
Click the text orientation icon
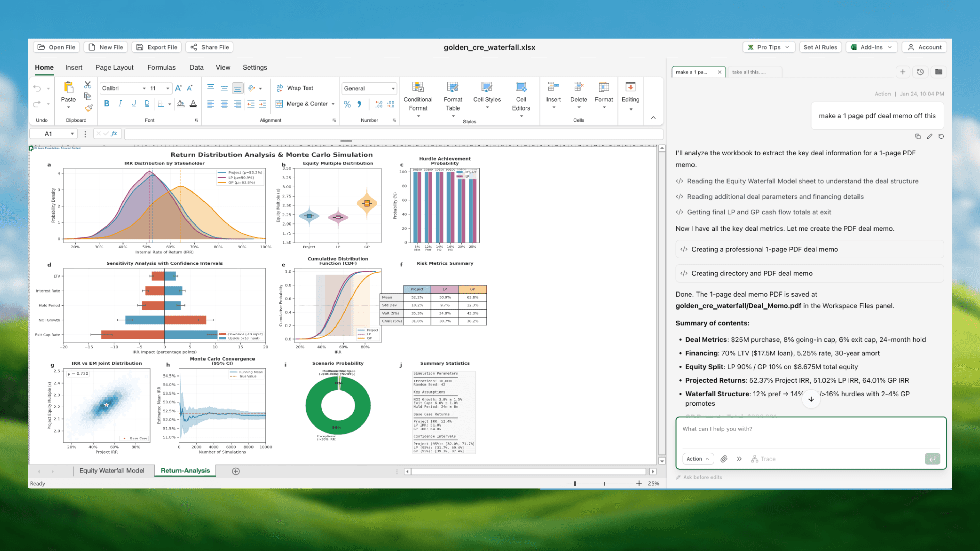coord(251,88)
